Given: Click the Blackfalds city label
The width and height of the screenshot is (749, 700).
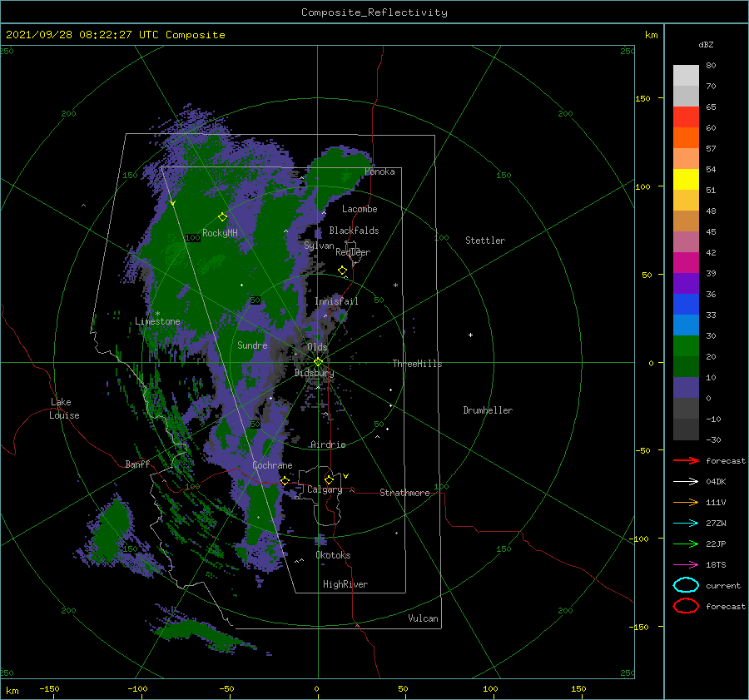Looking at the screenshot, I should coord(354,231).
